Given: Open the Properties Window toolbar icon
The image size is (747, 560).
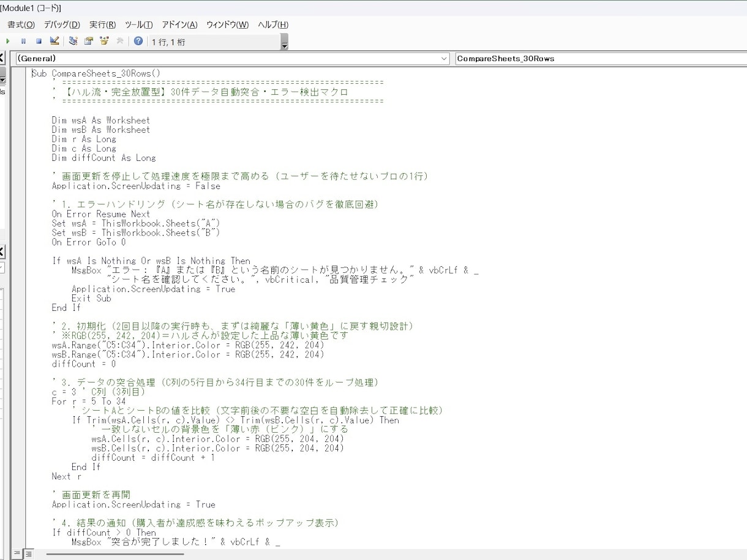Looking at the screenshot, I should [x=89, y=41].
